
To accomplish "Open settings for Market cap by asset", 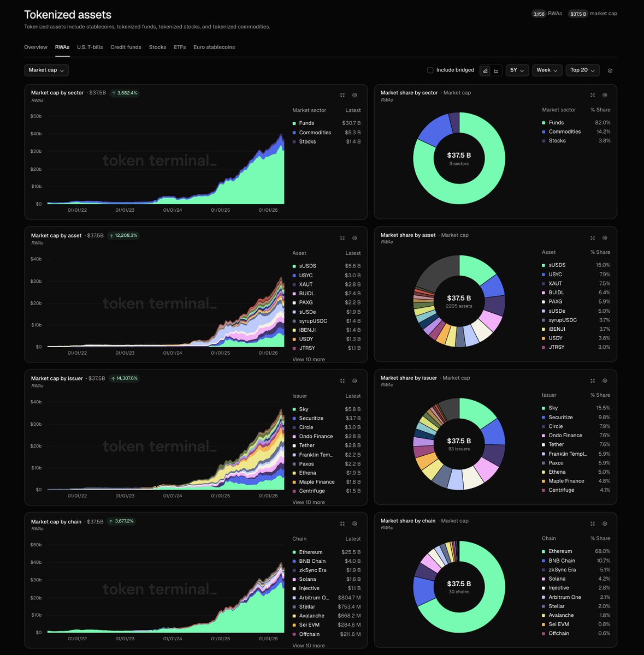I will pyautogui.click(x=355, y=238).
